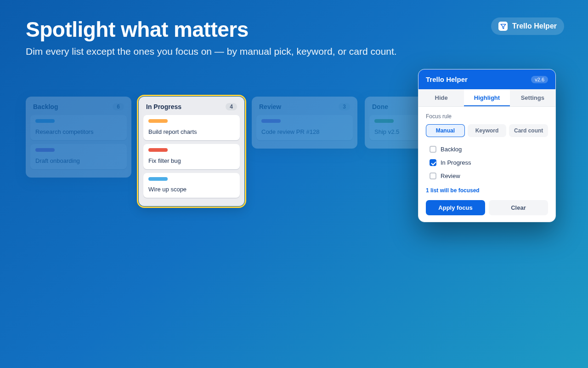Click the Trello Helper popup title
Screen dimensions: 588x368
(447, 80)
